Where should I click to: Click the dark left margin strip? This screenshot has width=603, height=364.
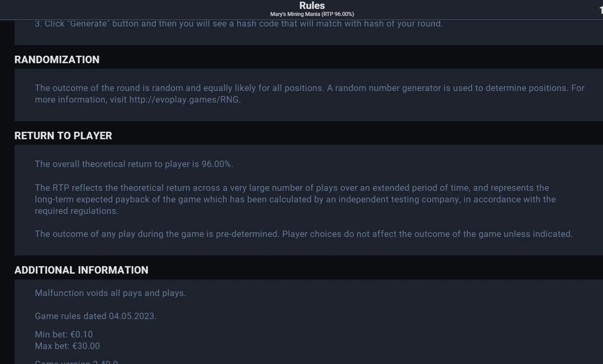[x=7, y=192]
